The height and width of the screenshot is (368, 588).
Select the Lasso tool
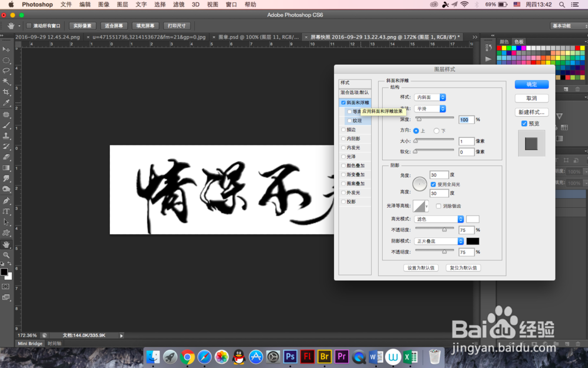(x=6, y=71)
